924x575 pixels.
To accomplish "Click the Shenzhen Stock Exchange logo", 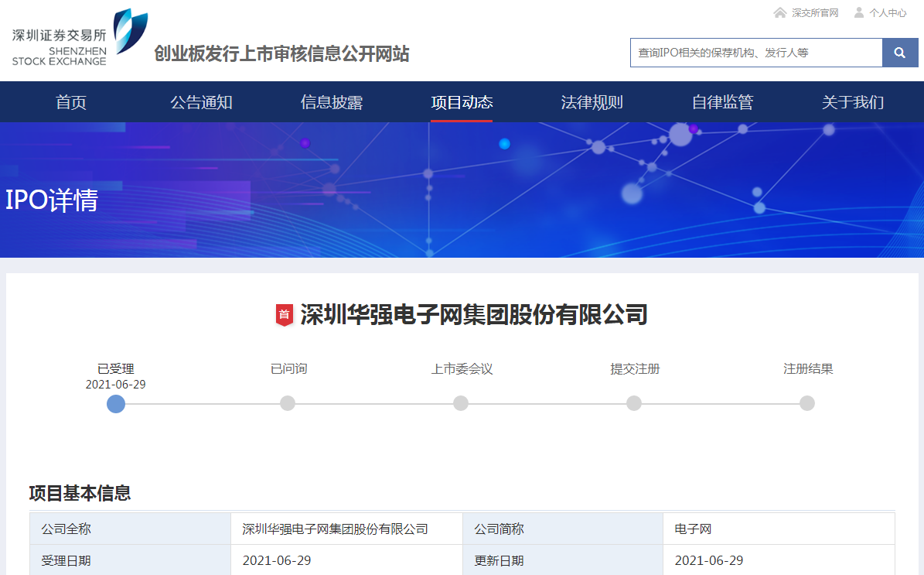I will pyautogui.click(x=80, y=38).
